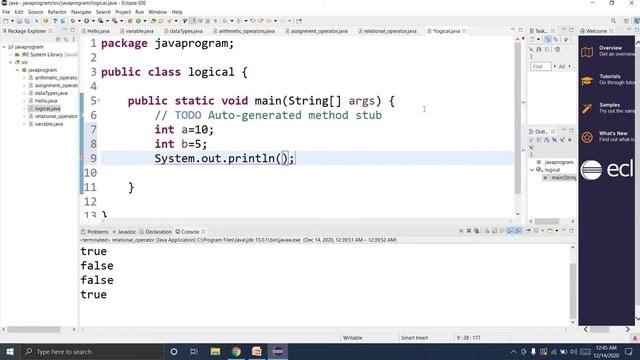Click the Previous Annotation toolbar icon
The width and height of the screenshot is (640, 360).
239,21
